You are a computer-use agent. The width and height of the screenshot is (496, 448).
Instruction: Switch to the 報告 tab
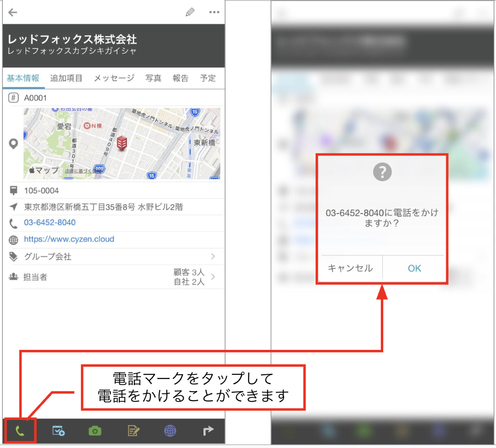click(180, 78)
